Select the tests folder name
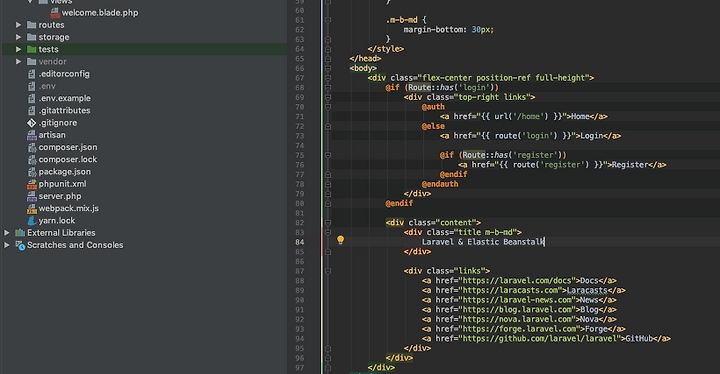Image resolution: width=720 pixels, height=374 pixels. tap(48, 49)
